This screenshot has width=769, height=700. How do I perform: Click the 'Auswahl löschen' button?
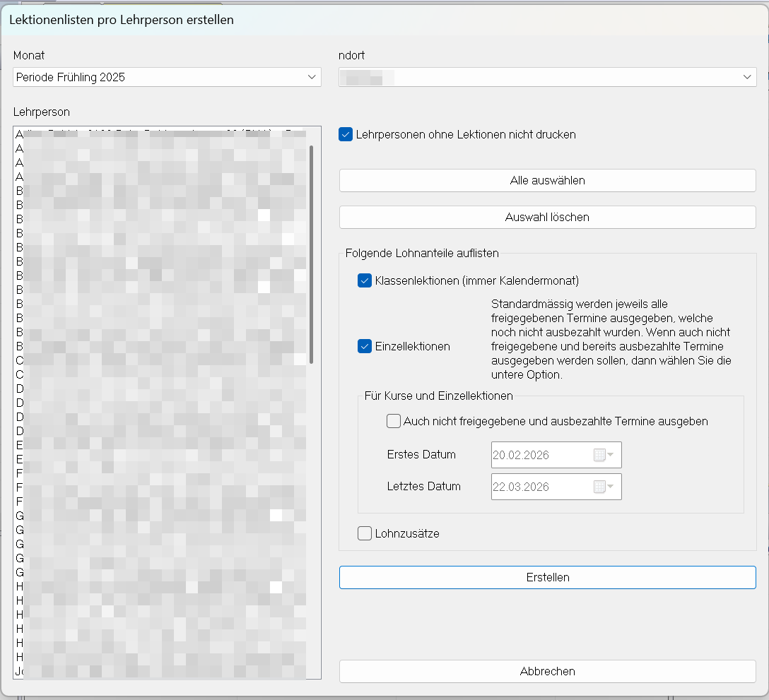tap(547, 217)
